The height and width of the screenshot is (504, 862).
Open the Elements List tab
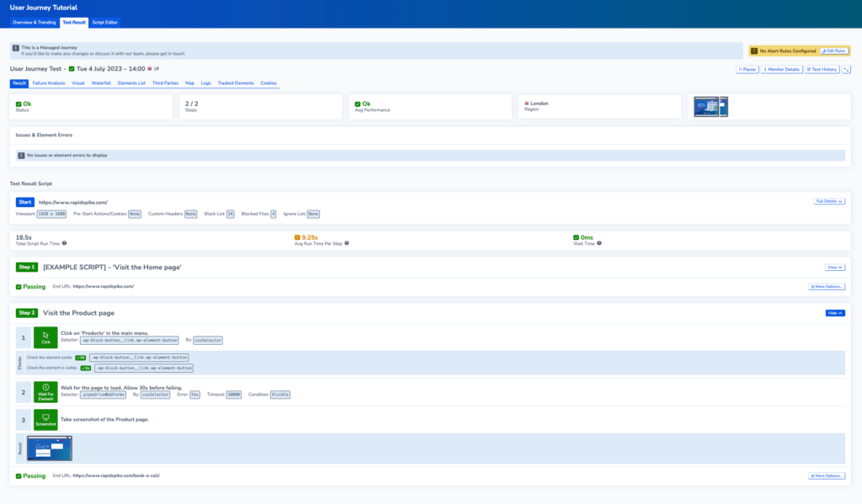131,83
